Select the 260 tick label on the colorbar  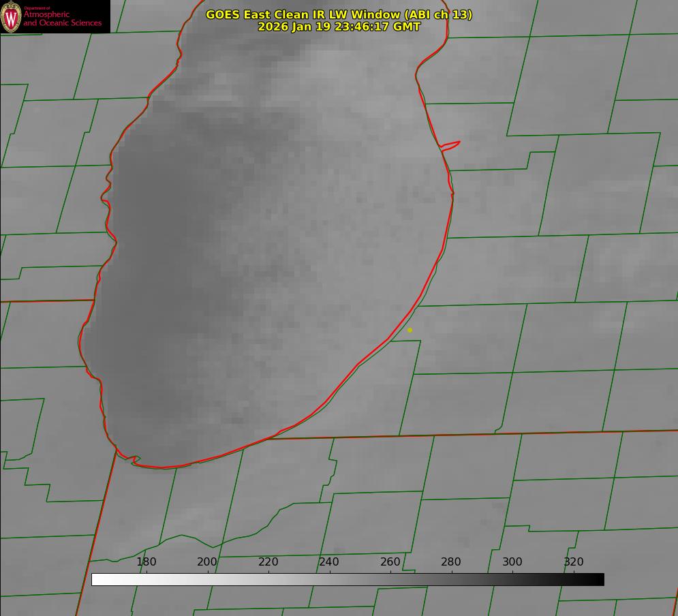click(x=390, y=562)
